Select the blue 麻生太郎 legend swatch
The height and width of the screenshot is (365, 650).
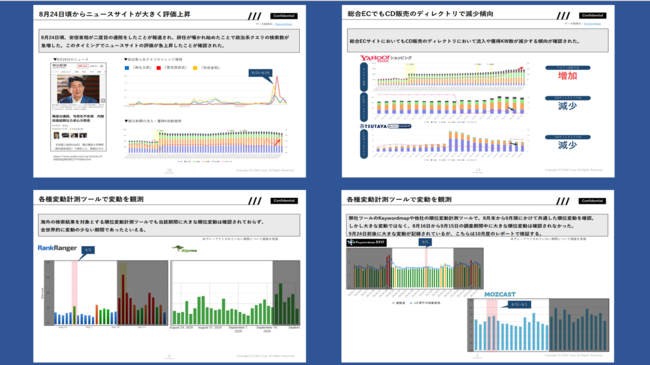tap(127, 68)
